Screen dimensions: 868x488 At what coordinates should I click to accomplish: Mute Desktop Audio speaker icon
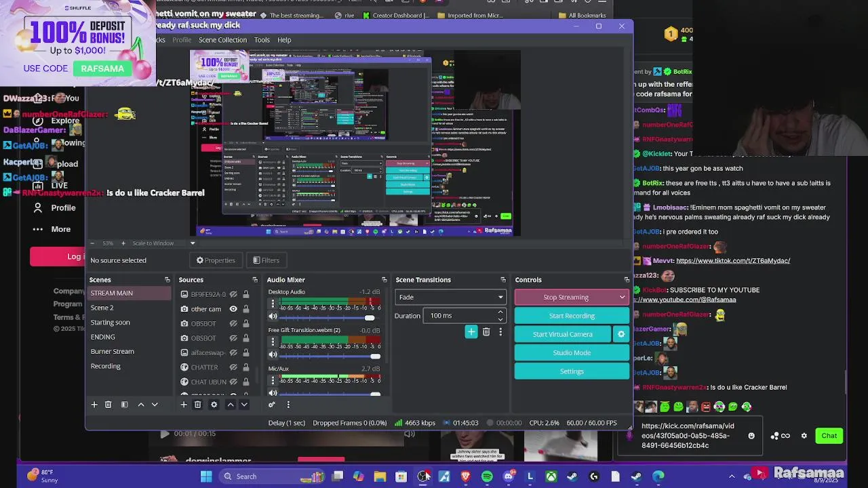[273, 317]
